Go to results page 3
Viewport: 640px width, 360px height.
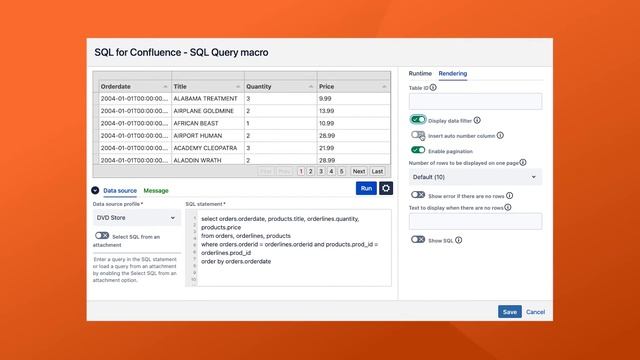click(321, 171)
